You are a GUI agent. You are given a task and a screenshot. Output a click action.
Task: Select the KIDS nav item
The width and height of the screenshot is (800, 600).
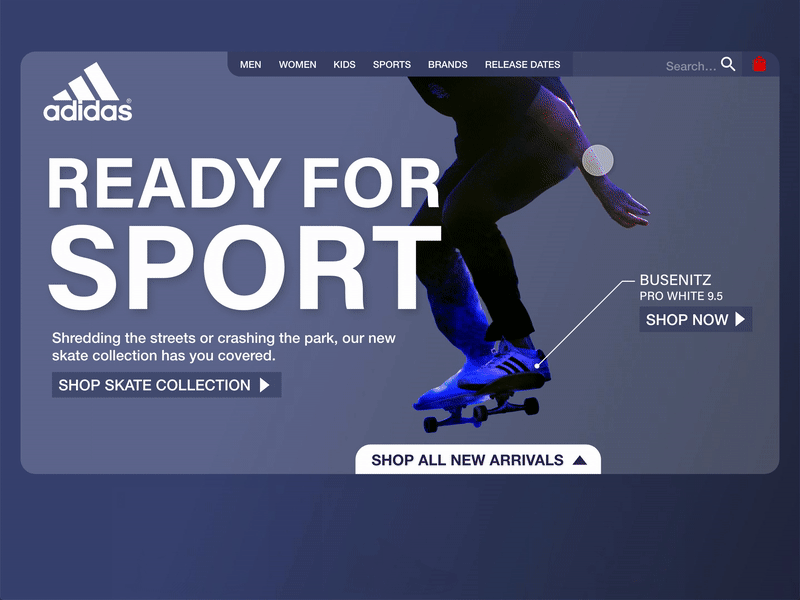(344, 65)
